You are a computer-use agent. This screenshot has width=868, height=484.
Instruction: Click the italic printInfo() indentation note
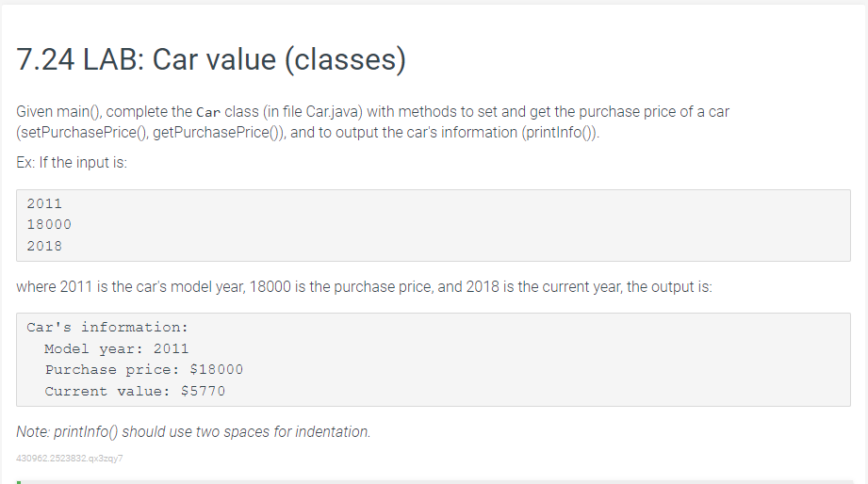pos(193,431)
